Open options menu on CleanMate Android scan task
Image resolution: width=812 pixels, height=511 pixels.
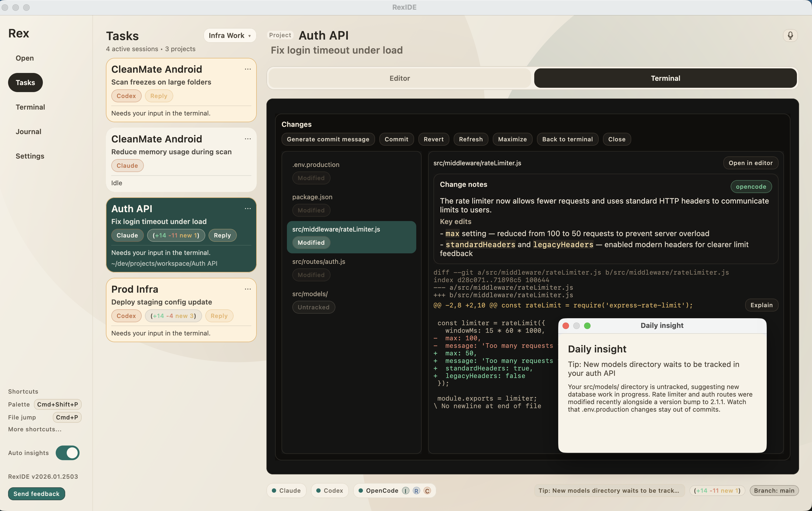[x=248, y=69]
